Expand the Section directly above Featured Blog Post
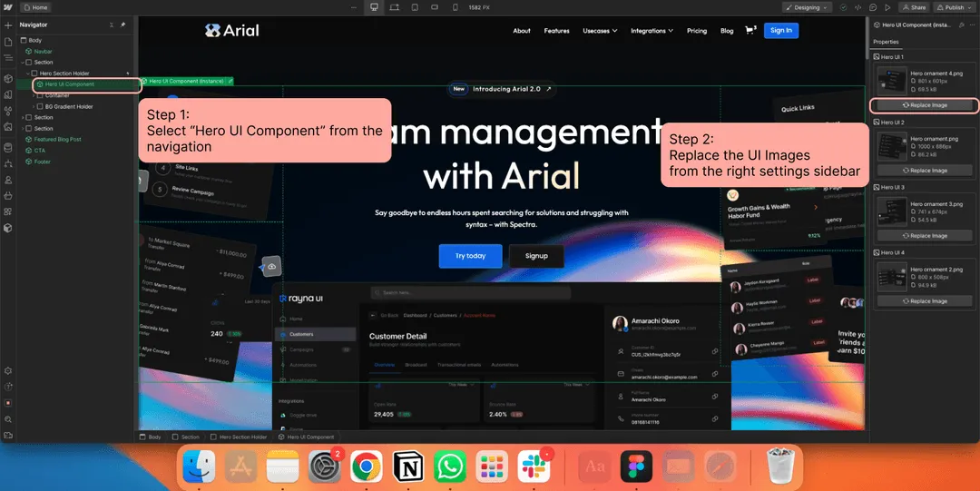The height and width of the screenshot is (491, 980). (x=23, y=128)
